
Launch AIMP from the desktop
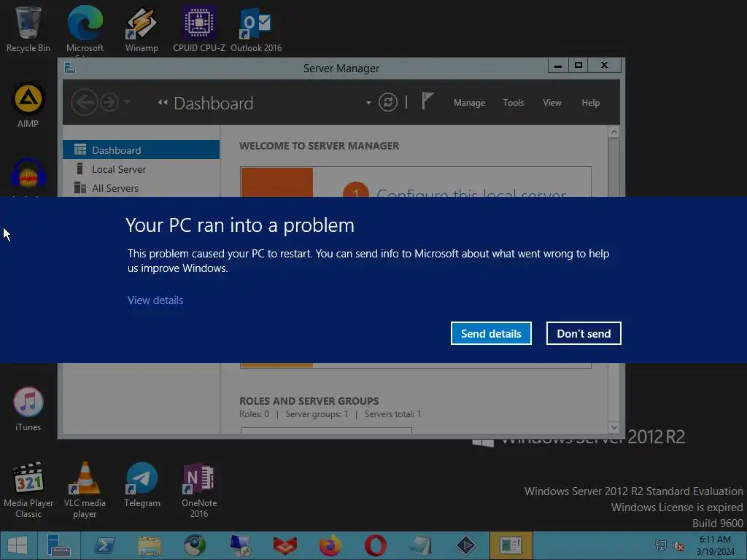pos(28,105)
